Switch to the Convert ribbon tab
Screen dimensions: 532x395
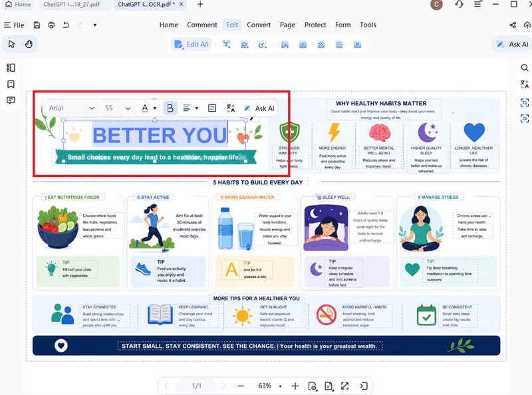259,25
